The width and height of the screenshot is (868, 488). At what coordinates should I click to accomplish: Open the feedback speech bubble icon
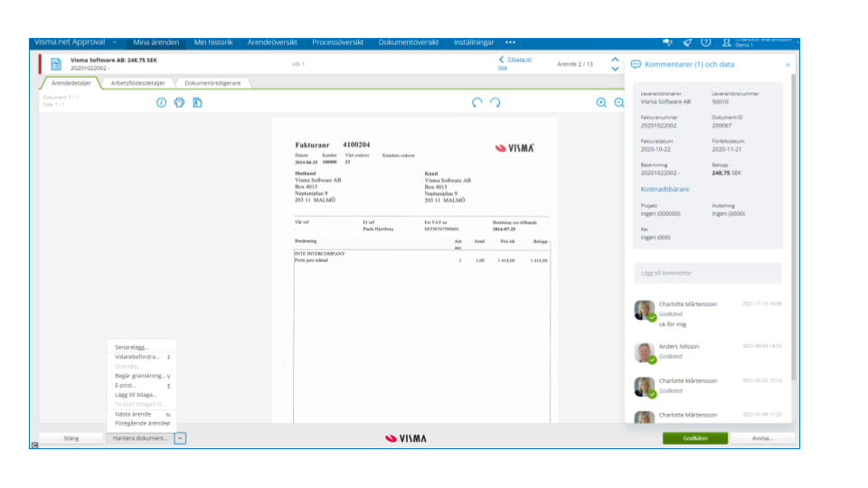point(667,42)
